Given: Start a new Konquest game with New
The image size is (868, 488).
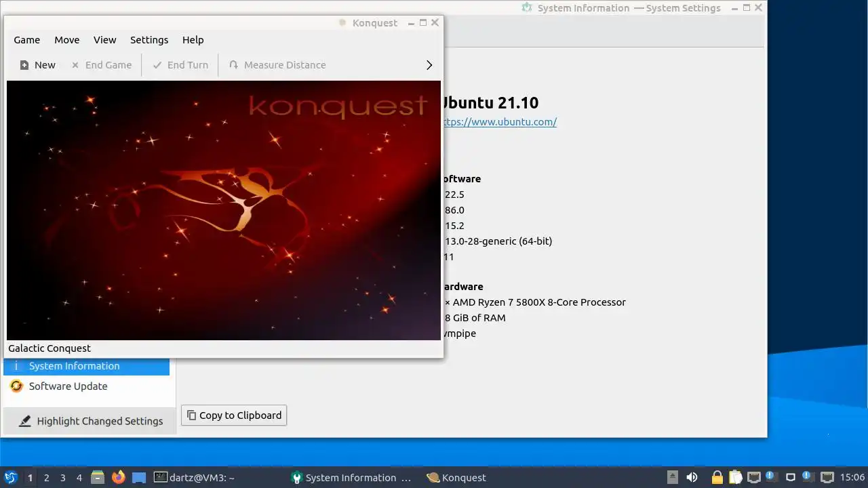Looking at the screenshot, I should tap(38, 65).
